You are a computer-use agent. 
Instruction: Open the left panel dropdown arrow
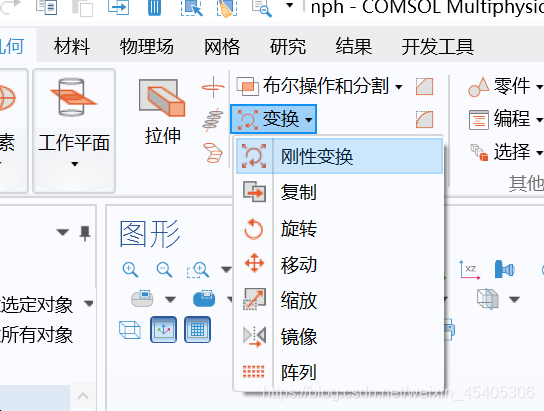pyautogui.click(x=62, y=232)
